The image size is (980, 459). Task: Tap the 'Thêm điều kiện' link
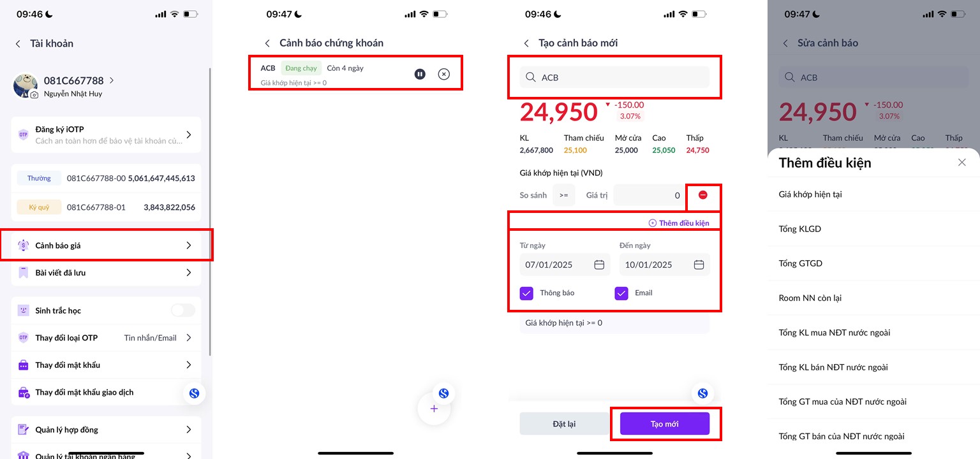click(679, 223)
